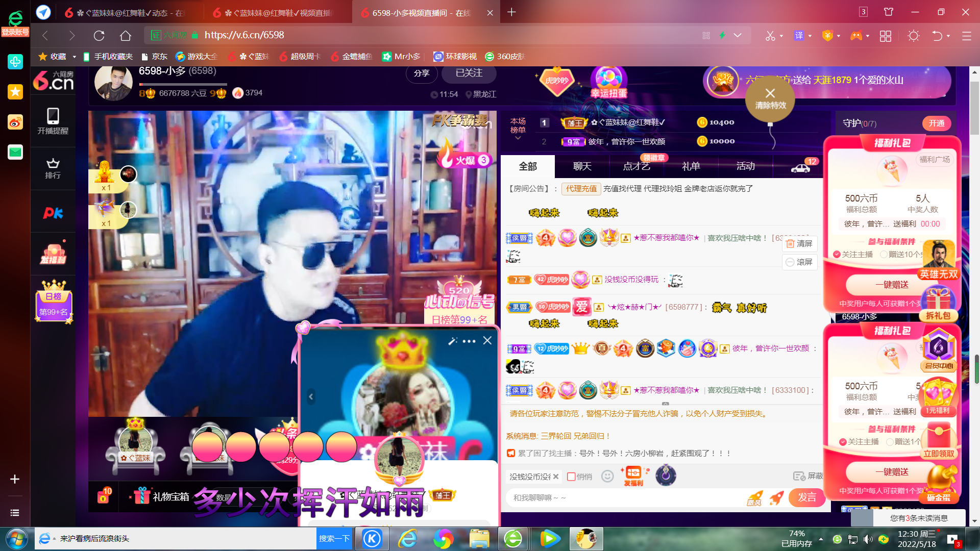Expand 本场榜单 chevron

pos(518,138)
